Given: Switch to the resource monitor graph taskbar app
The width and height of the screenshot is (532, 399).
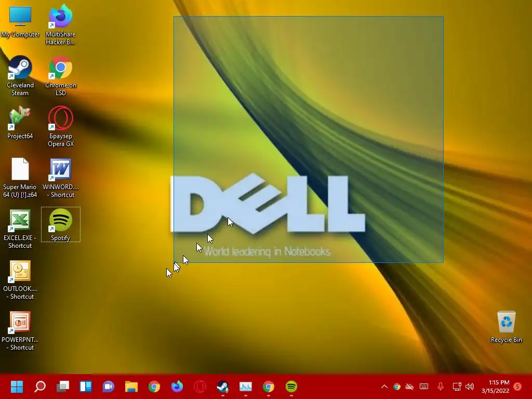Looking at the screenshot, I should point(246,387).
